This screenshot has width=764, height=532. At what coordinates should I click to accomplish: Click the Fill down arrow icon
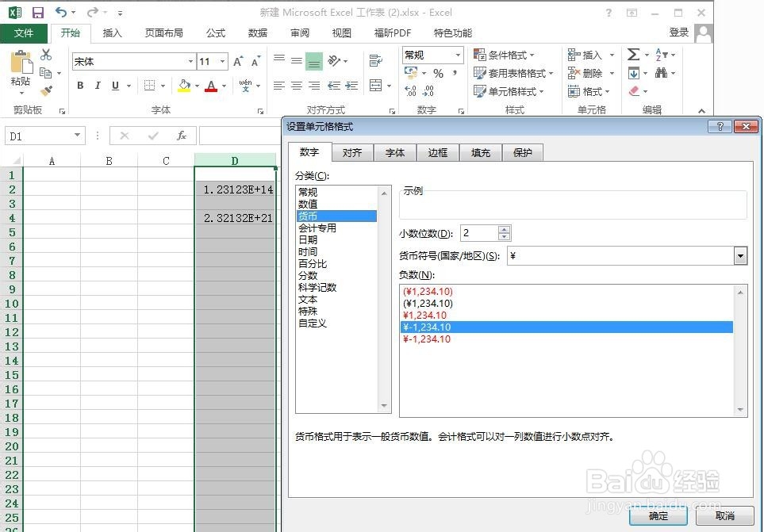coord(634,74)
